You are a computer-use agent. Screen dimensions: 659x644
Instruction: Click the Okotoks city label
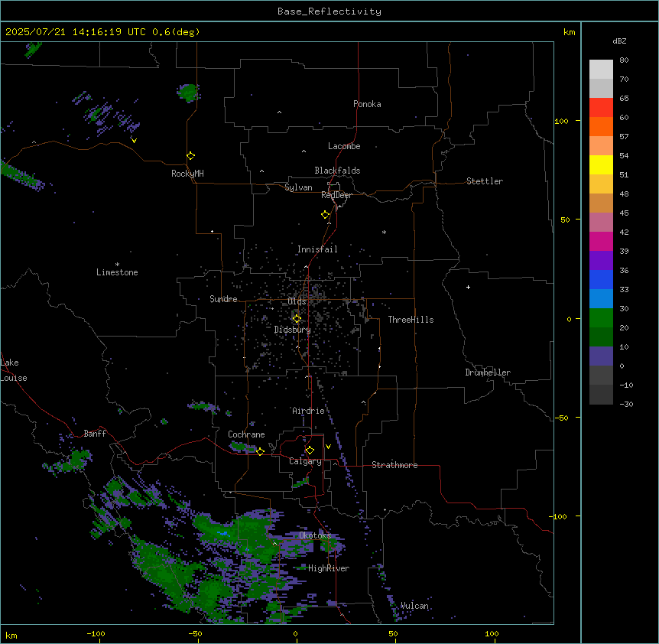click(x=315, y=535)
